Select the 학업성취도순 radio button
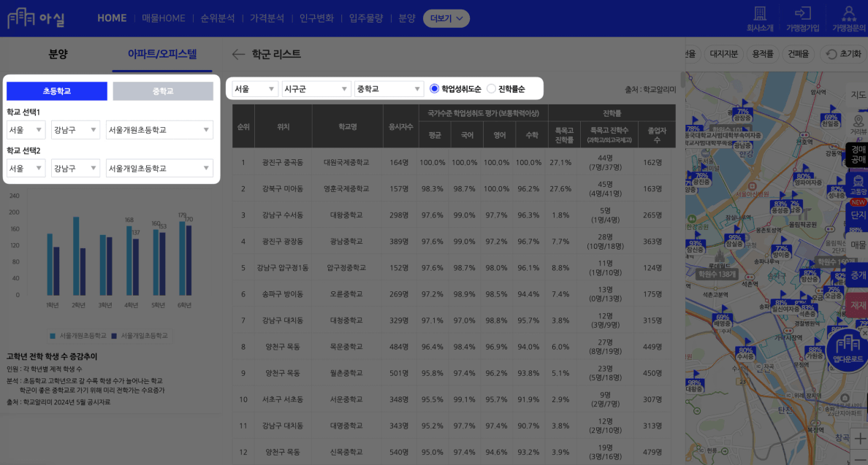The height and width of the screenshot is (465, 868). coord(435,89)
